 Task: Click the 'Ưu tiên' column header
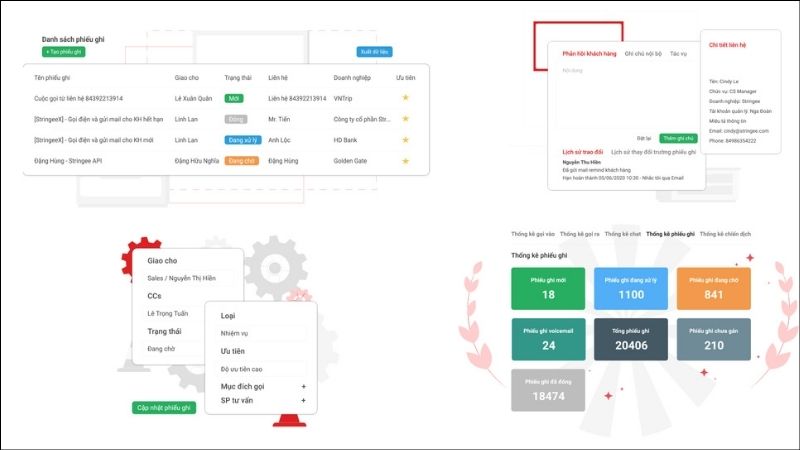coord(406,78)
